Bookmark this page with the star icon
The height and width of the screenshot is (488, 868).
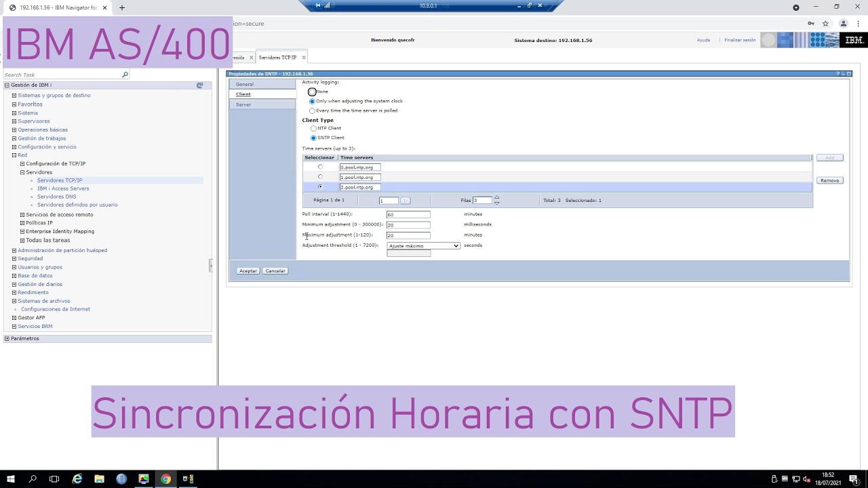(825, 23)
